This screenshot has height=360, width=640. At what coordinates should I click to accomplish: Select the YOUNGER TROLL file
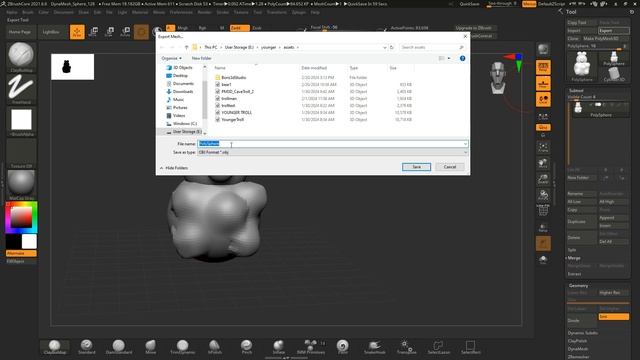click(236, 113)
